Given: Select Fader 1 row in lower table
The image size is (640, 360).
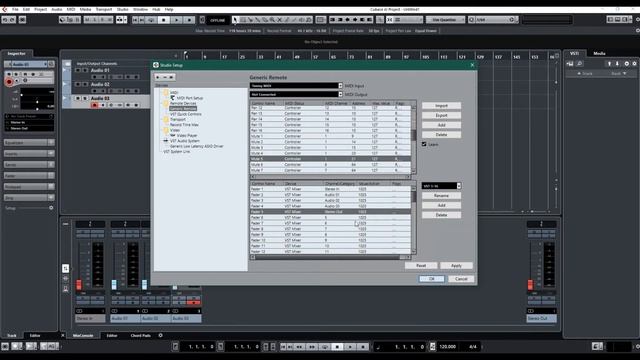Looking at the screenshot, I should pos(330,189).
